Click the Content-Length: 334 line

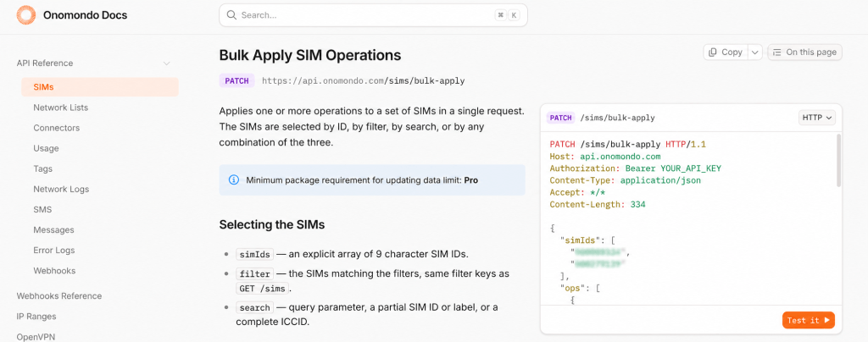(598, 204)
